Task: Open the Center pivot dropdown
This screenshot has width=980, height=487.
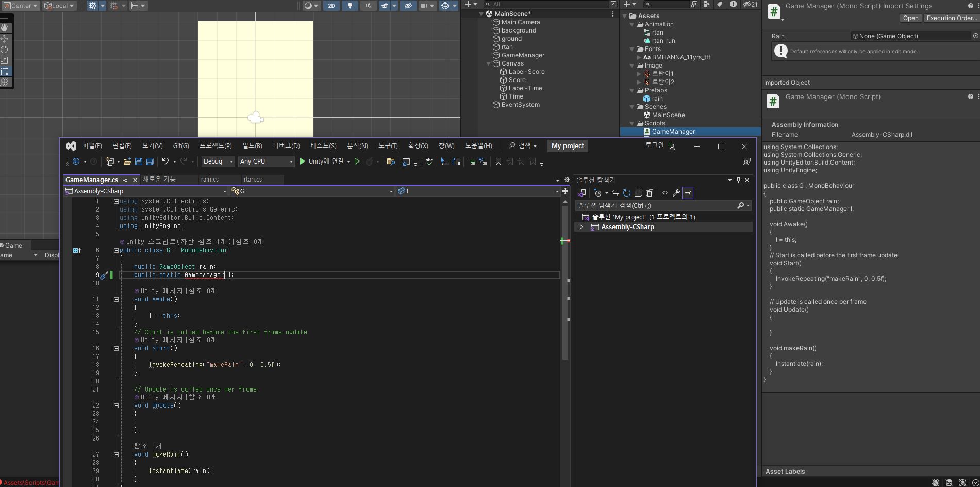Action: (x=21, y=6)
